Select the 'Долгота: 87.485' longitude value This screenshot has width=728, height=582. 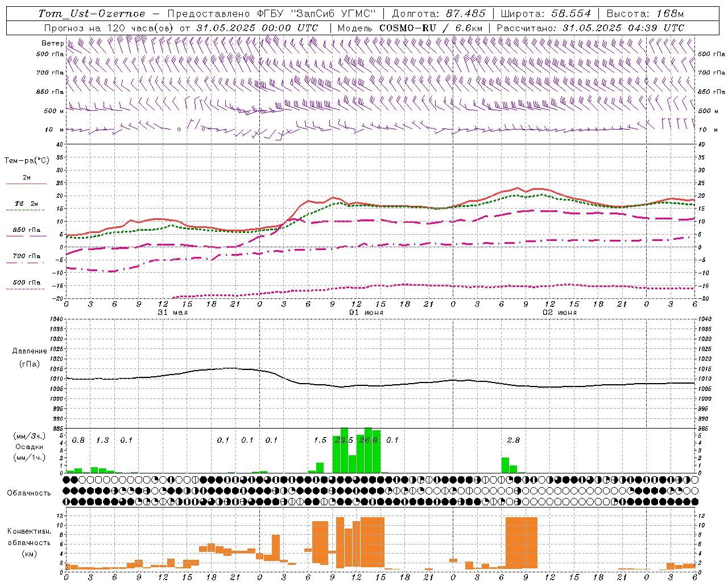pyautogui.click(x=439, y=14)
